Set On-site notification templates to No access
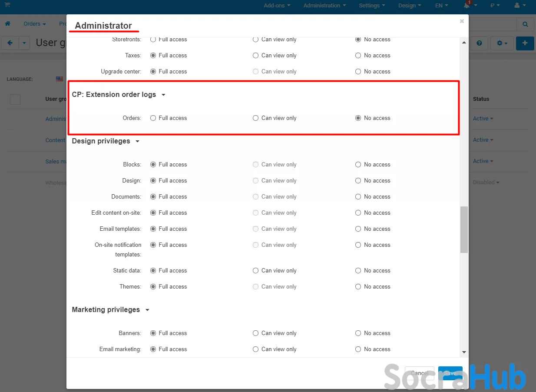The height and width of the screenshot is (392, 536). click(358, 245)
